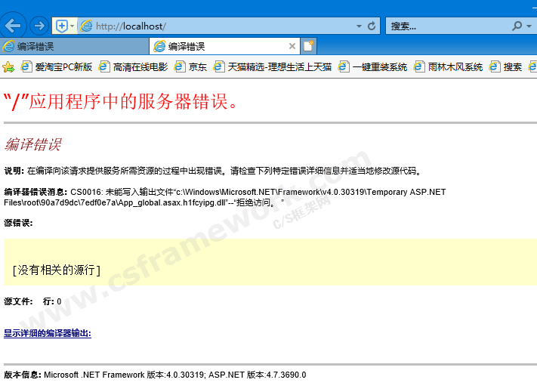Click the browser Forward arrow button
Screen dimensions: 537x392
pyautogui.click(x=39, y=26)
